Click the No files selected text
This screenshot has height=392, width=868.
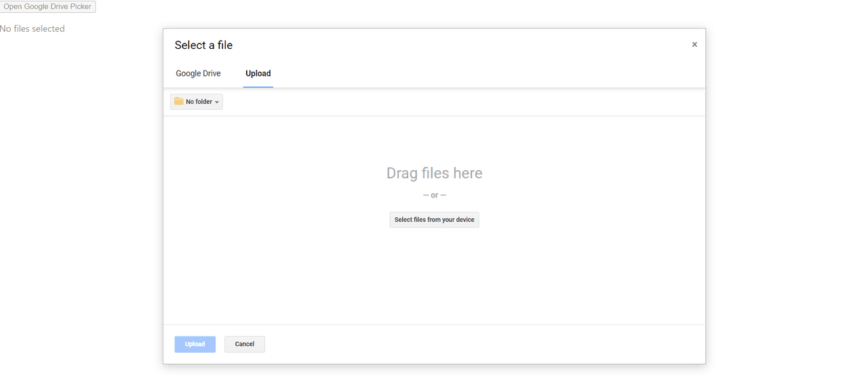click(x=33, y=28)
